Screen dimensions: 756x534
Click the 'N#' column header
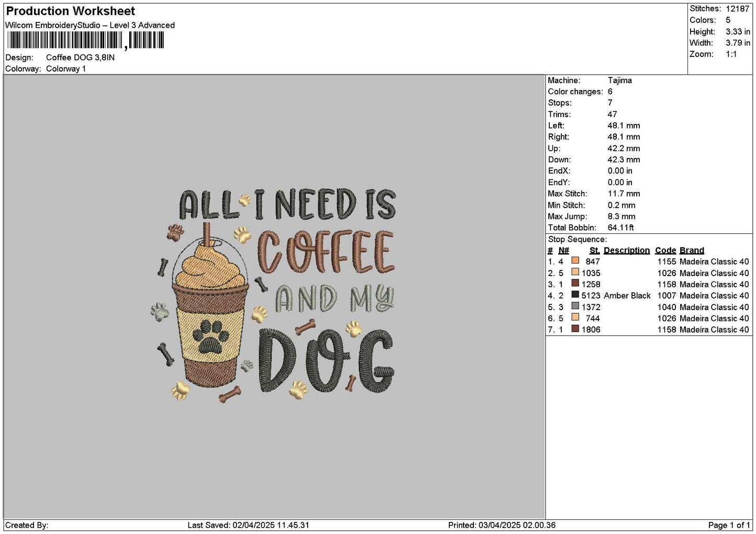(x=563, y=251)
